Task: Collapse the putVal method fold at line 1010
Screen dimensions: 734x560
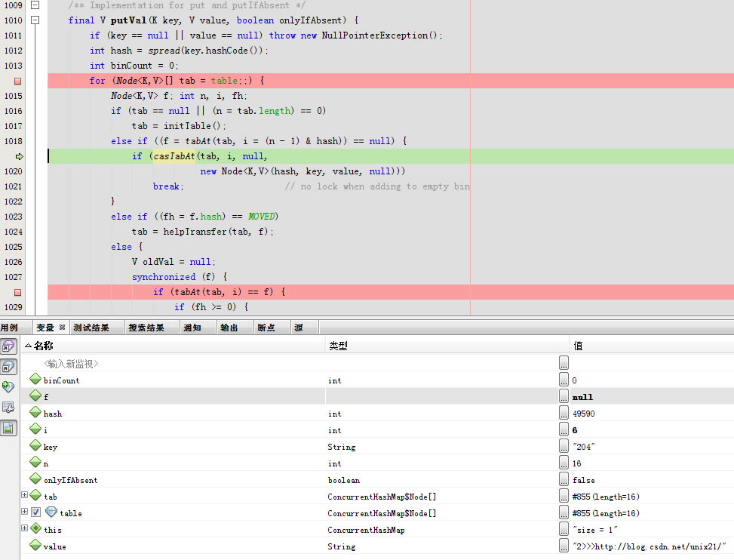Action: pos(35,20)
